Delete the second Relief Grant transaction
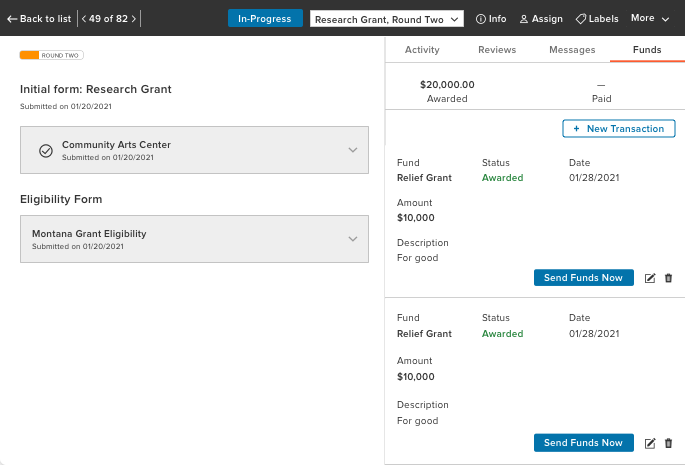685x465 pixels. pyautogui.click(x=669, y=443)
